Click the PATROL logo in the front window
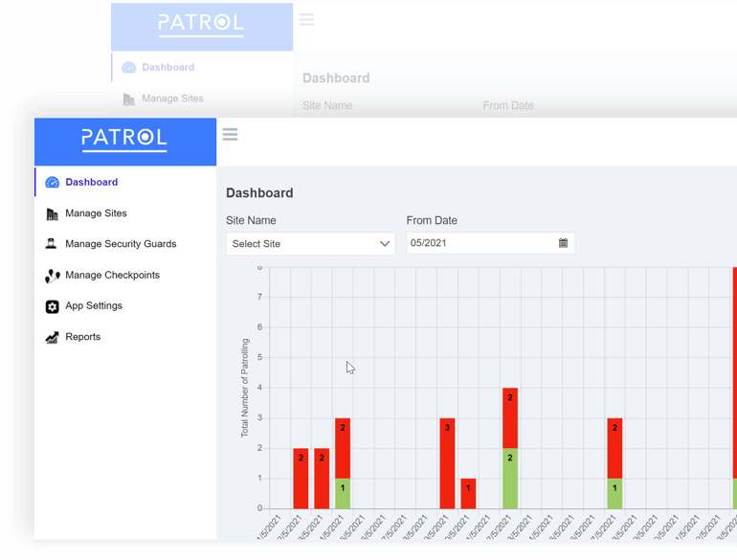 [124, 139]
